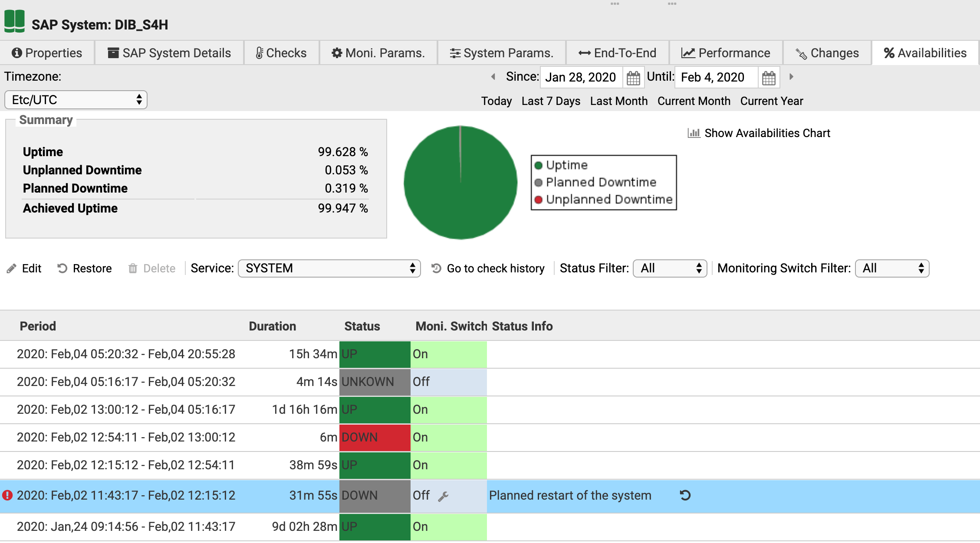Screen dimensions: 980x543
Task: Click Restore in the toolbar
Action: [85, 268]
